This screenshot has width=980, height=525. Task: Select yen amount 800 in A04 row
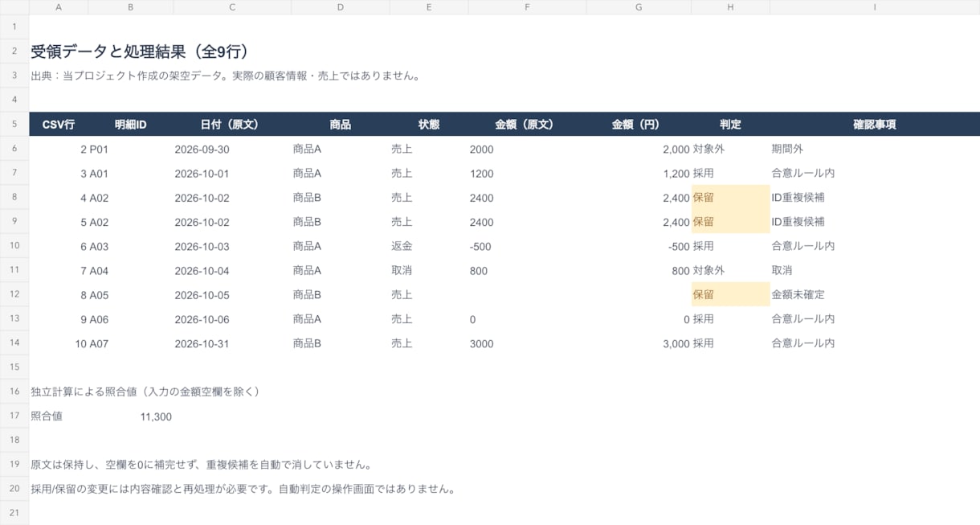pos(639,271)
